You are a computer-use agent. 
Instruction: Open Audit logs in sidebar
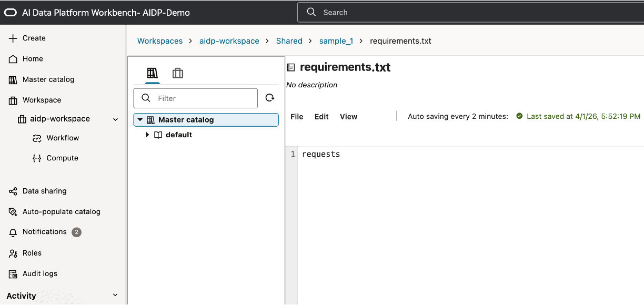pyautogui.click(x=39, y=273)
